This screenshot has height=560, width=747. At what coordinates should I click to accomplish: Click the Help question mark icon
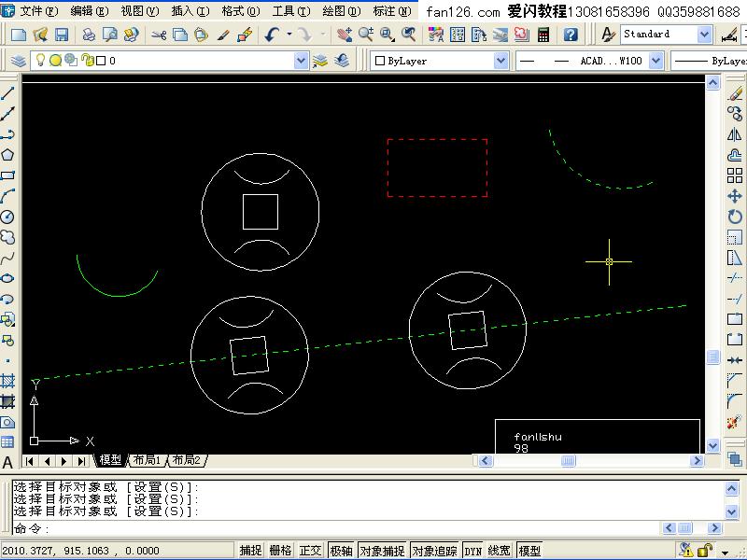[x=571, y=35]
